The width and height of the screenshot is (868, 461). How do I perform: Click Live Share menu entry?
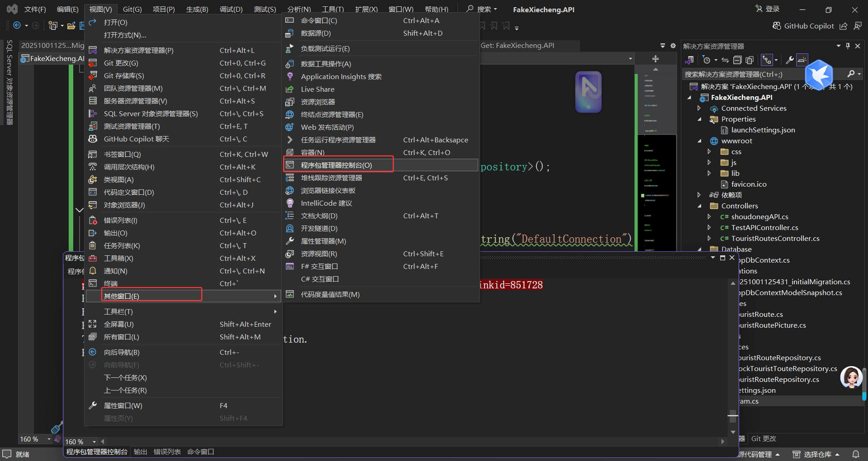click(381, 89)
